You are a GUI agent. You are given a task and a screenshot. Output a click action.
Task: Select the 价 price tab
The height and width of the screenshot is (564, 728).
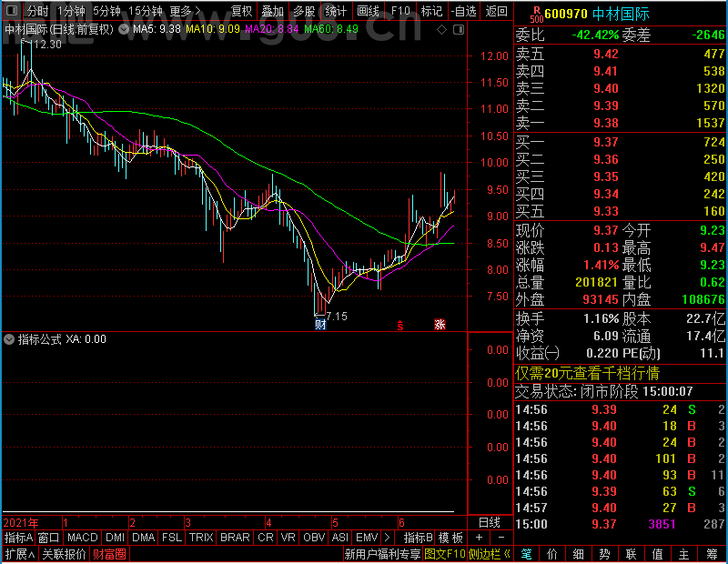(552, 554)
